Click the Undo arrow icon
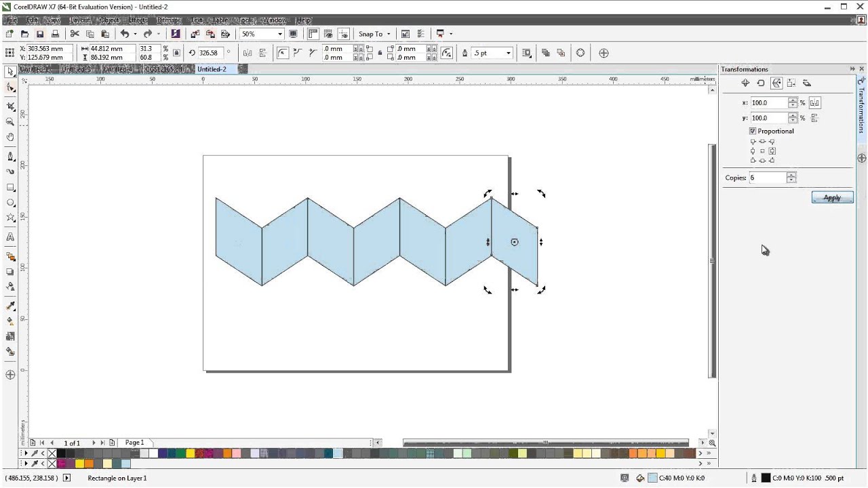 [125, 34]
